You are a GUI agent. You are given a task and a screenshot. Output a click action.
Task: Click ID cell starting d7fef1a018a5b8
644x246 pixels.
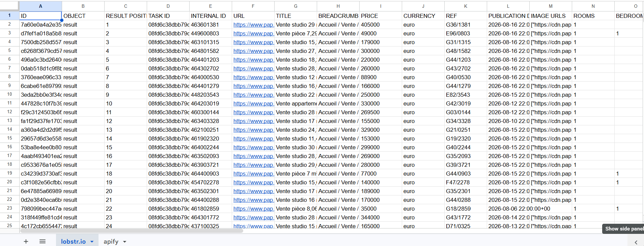[40, 33]
